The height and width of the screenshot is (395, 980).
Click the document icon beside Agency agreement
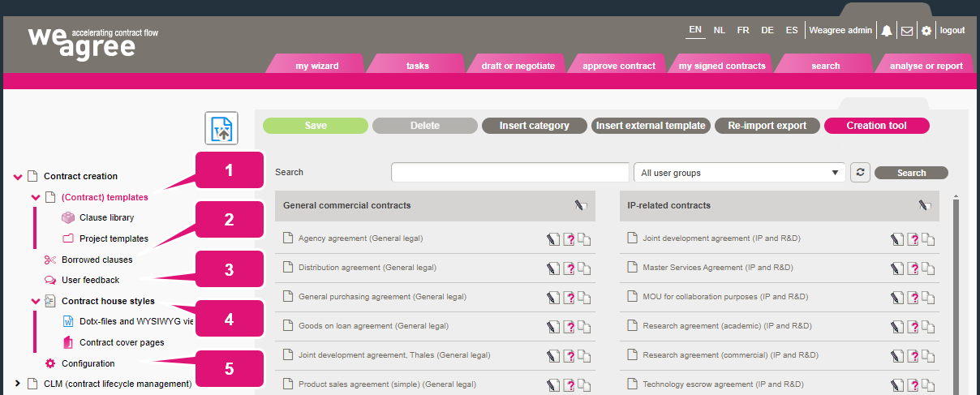point(287,238)
